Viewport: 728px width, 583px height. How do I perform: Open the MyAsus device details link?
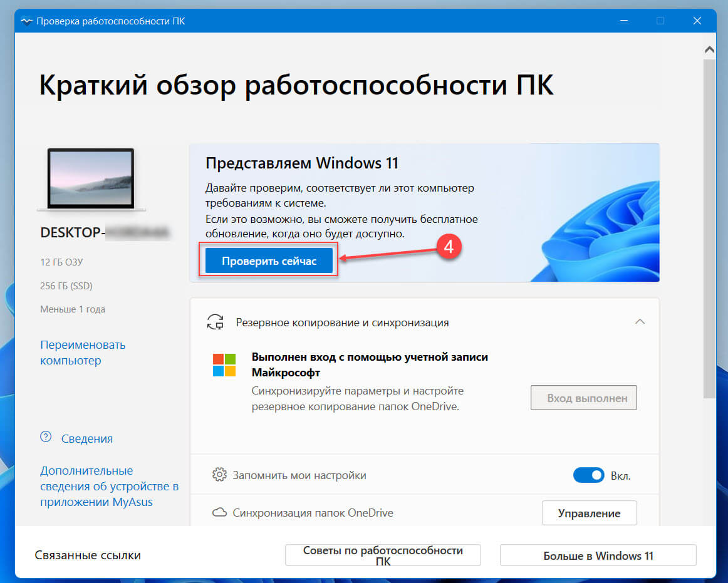109,486
